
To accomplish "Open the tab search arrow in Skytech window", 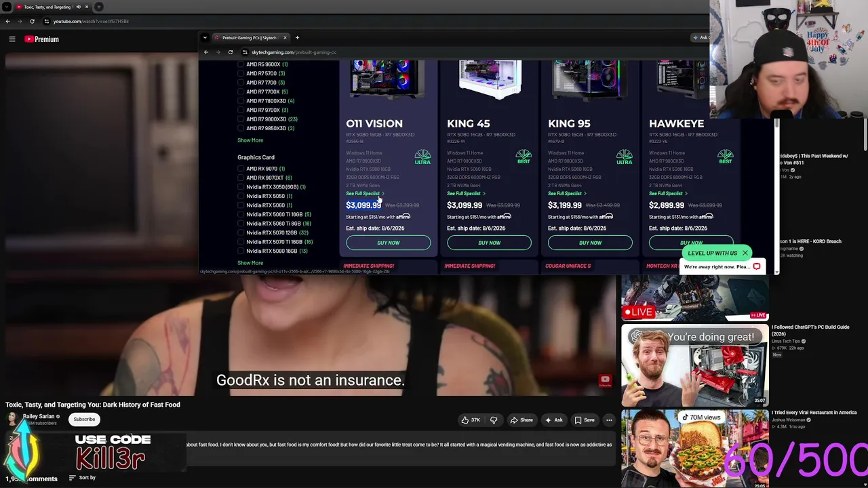I will pyautogui.click(x=205, y=38).
